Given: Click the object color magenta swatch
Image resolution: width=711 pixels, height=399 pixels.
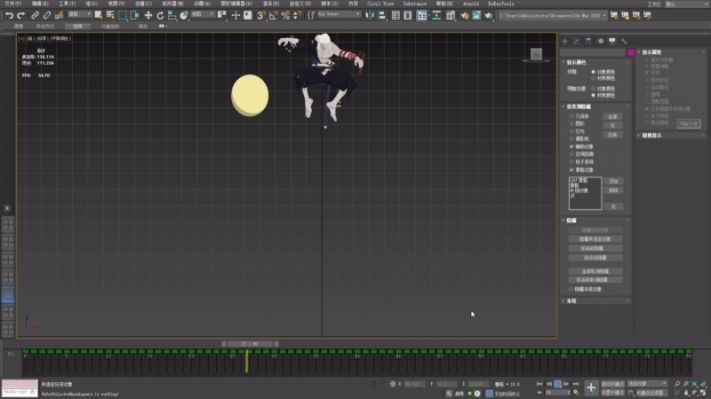Looking at the screenshot, I should point(630,53).
